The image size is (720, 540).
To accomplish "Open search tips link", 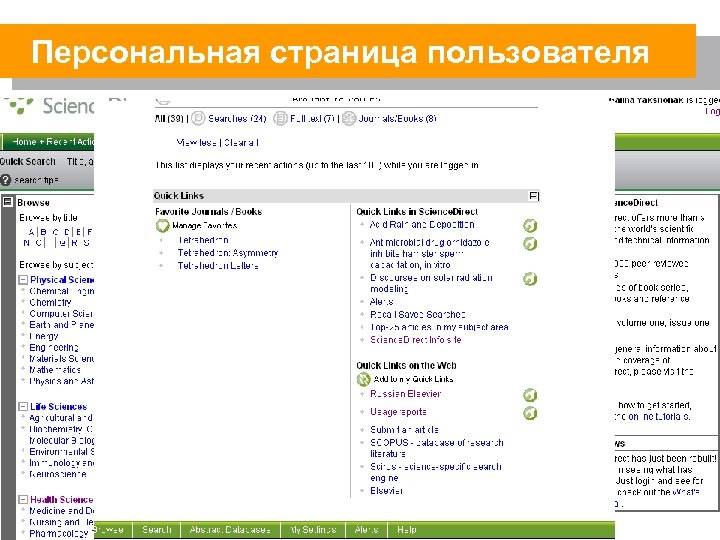I will click(x=36, y=180).
